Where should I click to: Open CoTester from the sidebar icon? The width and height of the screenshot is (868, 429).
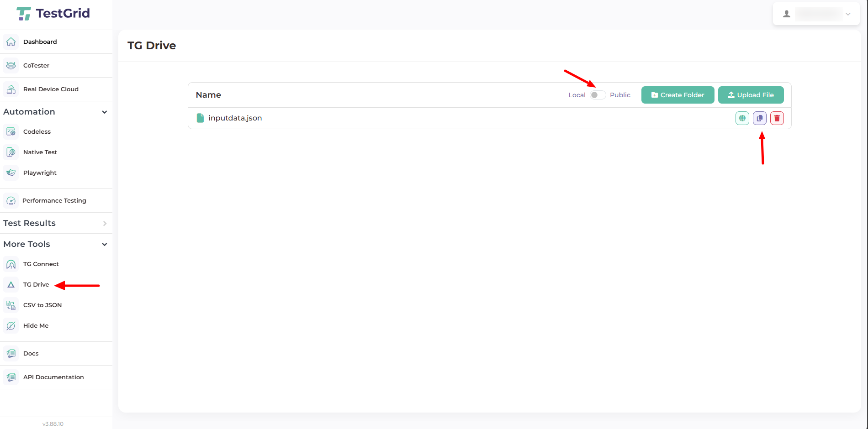[11, 66]
